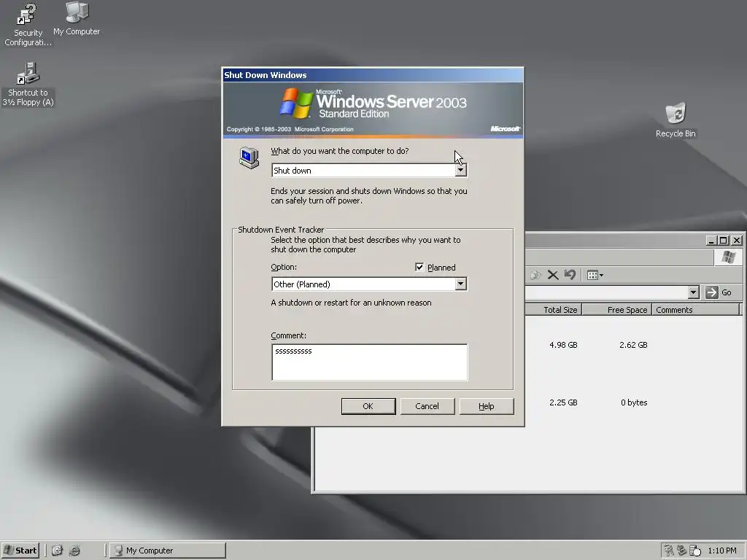Viewport: 747px width, 560px height.
Task: Click the Help button in Shut Down dialog
Action: tap(487, 406)
